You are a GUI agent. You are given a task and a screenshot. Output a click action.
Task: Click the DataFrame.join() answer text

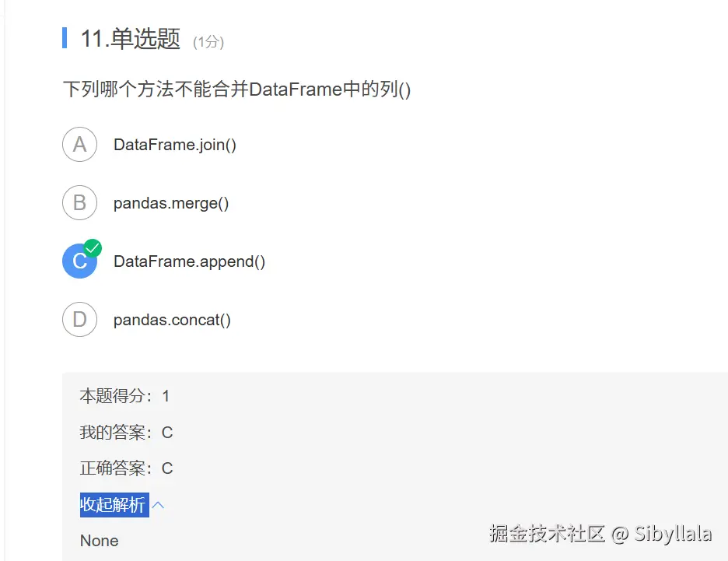pos(175,145)
